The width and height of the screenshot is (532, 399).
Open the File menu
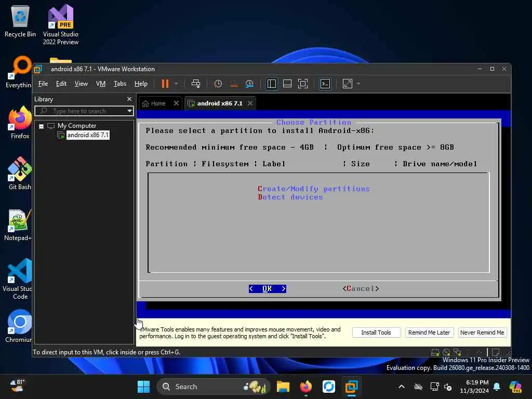pos(43,84)
